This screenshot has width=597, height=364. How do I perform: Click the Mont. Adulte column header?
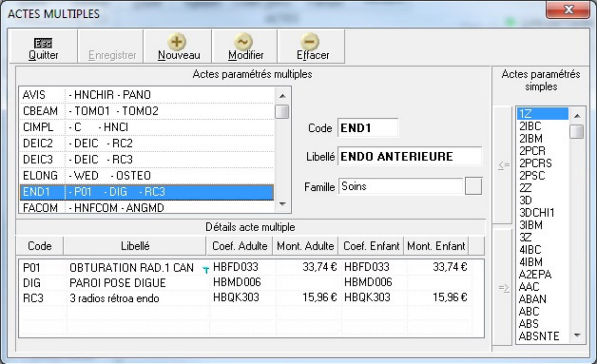pyautogui.click(x=306, y=246)
